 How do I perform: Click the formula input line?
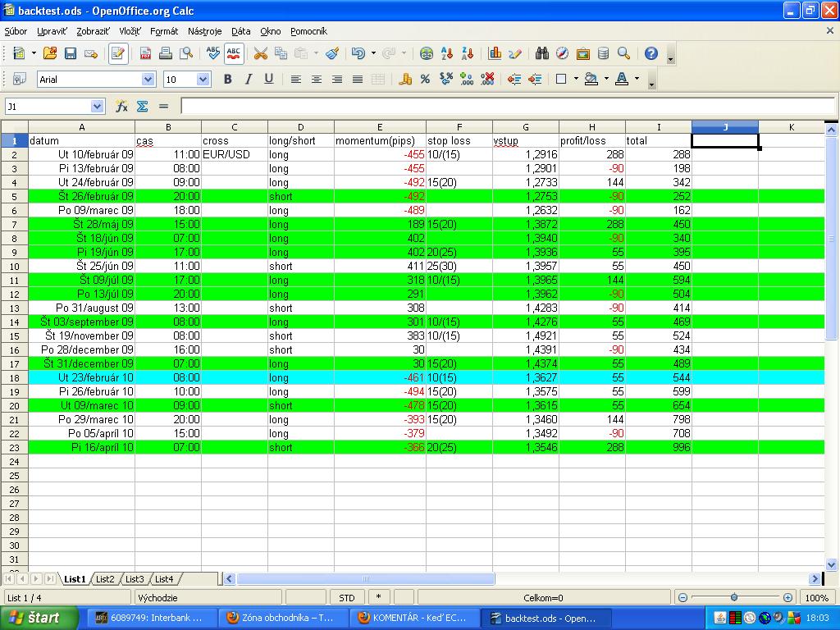(507, 107)
